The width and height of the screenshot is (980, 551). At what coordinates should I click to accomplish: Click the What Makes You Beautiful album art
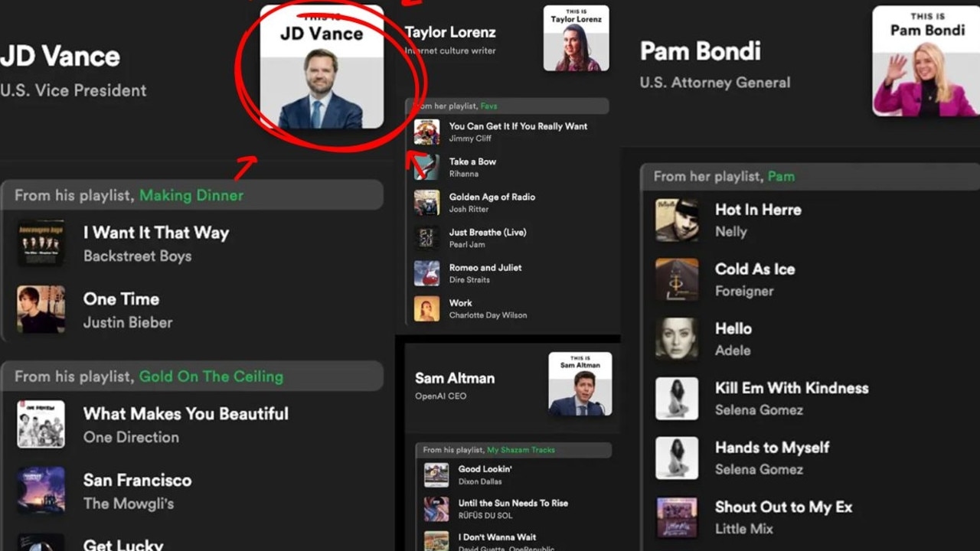pos(41,424)
